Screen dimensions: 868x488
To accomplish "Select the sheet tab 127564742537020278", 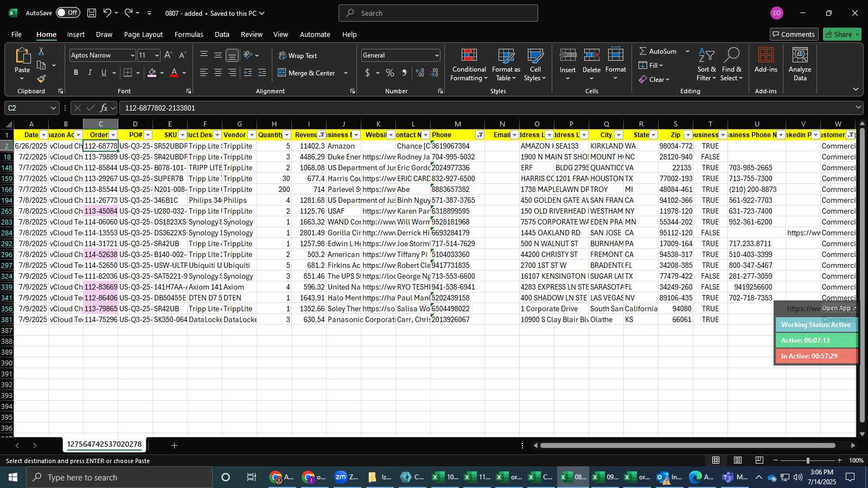I will [104, 445].
